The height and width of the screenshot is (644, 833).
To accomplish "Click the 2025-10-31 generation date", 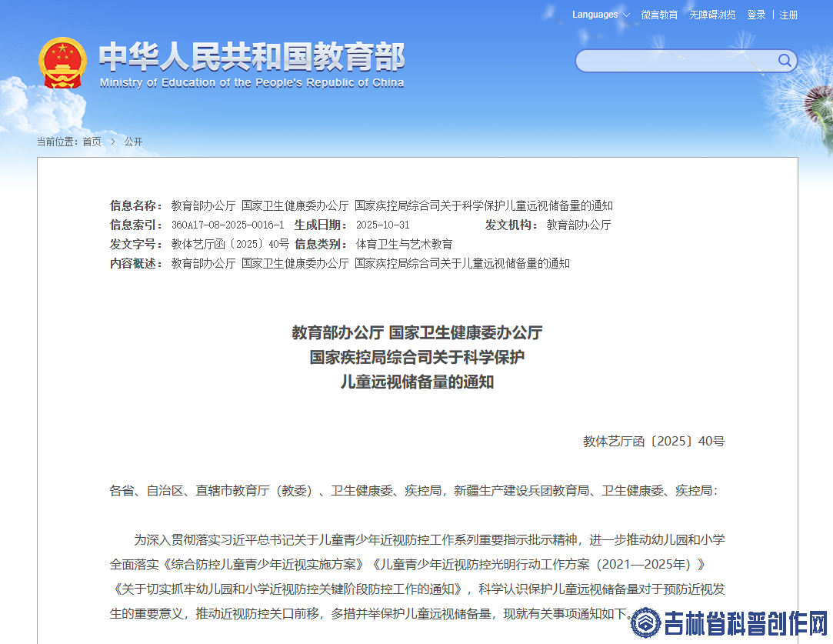I will (x=382, y=225).
